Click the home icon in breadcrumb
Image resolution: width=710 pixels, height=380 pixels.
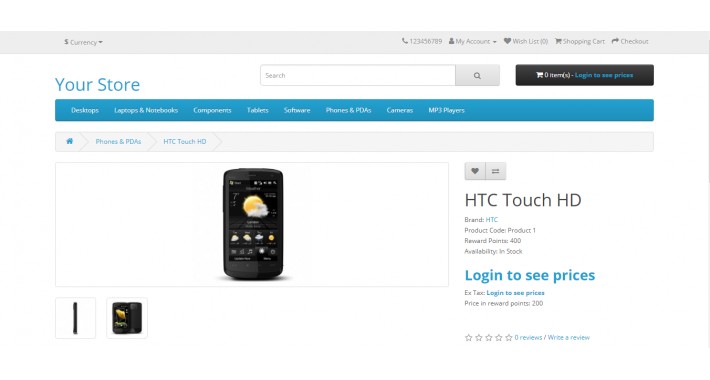click(x=70, y=141)
